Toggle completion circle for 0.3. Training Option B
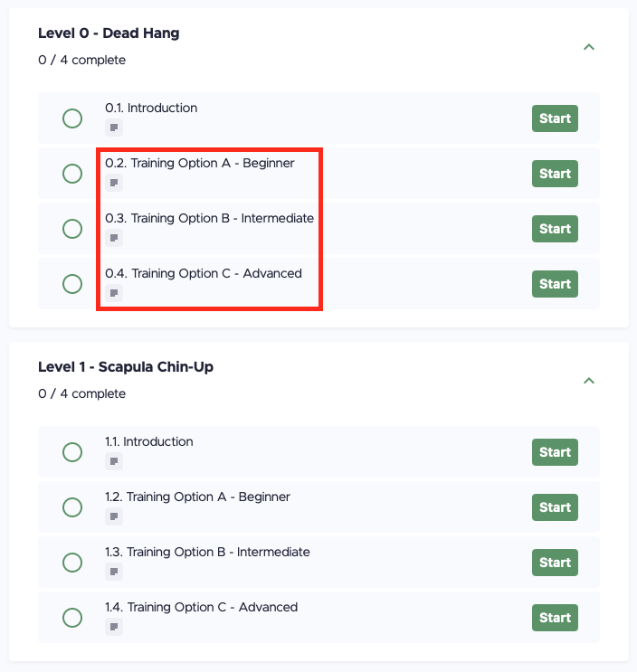 point(72,229)
